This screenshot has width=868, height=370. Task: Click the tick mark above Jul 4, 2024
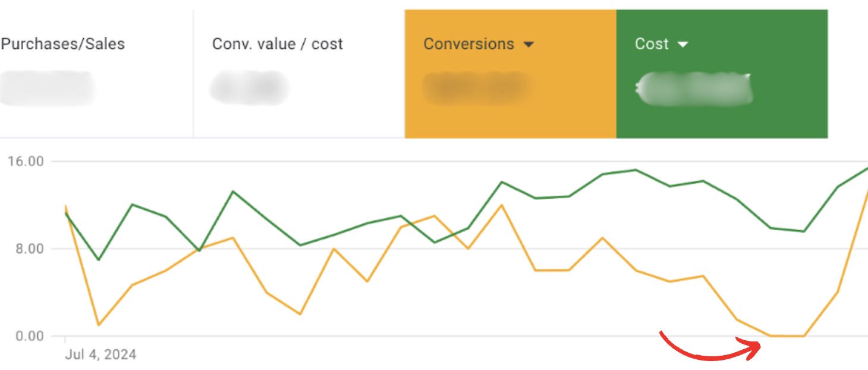(x=65, y=340)
